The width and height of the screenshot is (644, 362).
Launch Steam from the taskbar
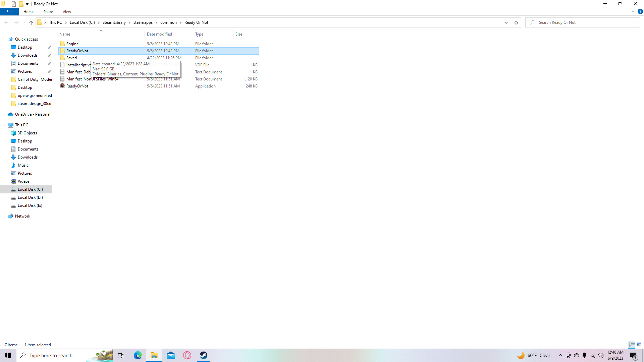click(204, 355)
